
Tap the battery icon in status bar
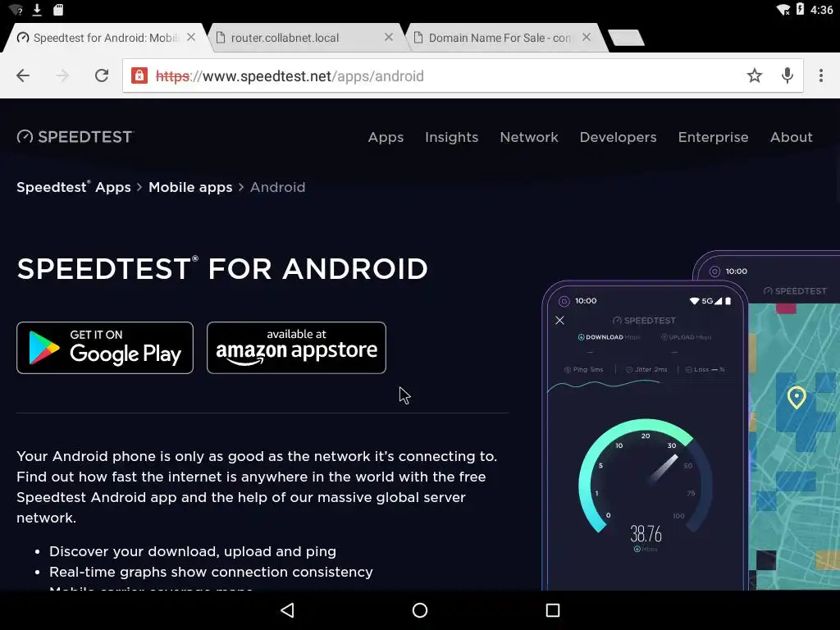[x=800, y=9]
